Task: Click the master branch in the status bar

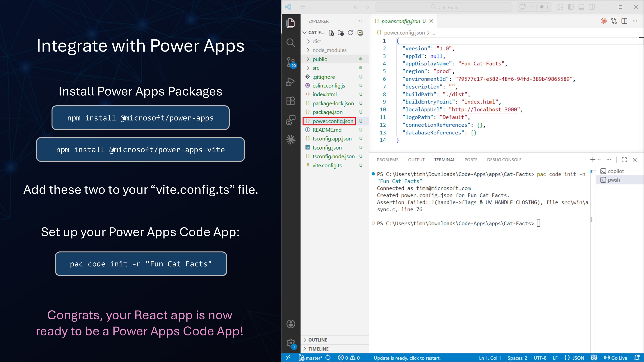Action: pos(311,358)
